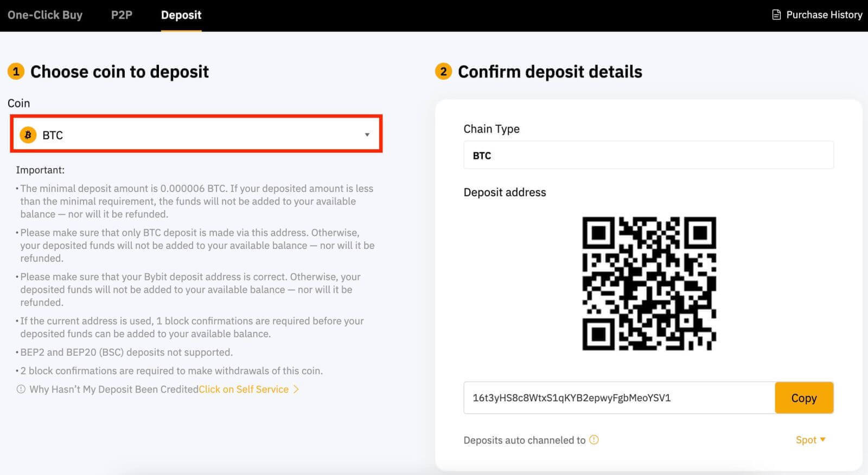The width and height of the screenshot is (868, 475).
Task: Open the Coin dropdown arrow to change BTC
Action: tap(367, 134)
